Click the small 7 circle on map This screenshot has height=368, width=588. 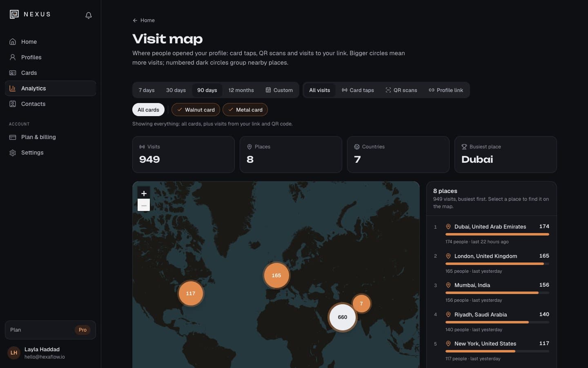[361, 303]
